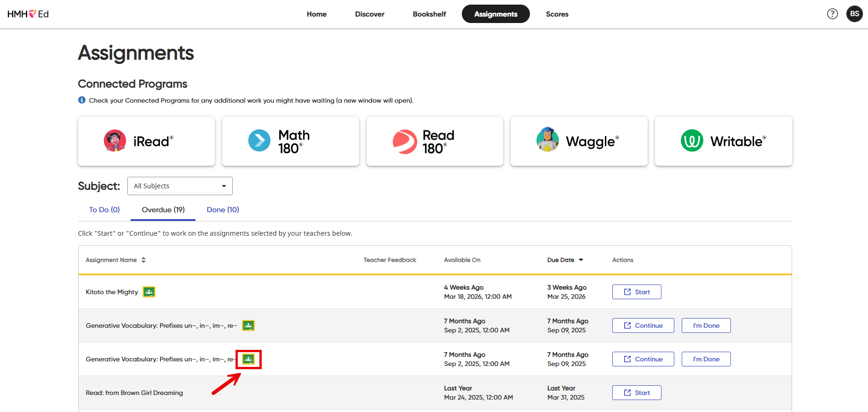Image resolution: width=868 pixels, height=412 pixels.
Task: Click the info icon under Connected Programs
Action: [x=82, y=100]
